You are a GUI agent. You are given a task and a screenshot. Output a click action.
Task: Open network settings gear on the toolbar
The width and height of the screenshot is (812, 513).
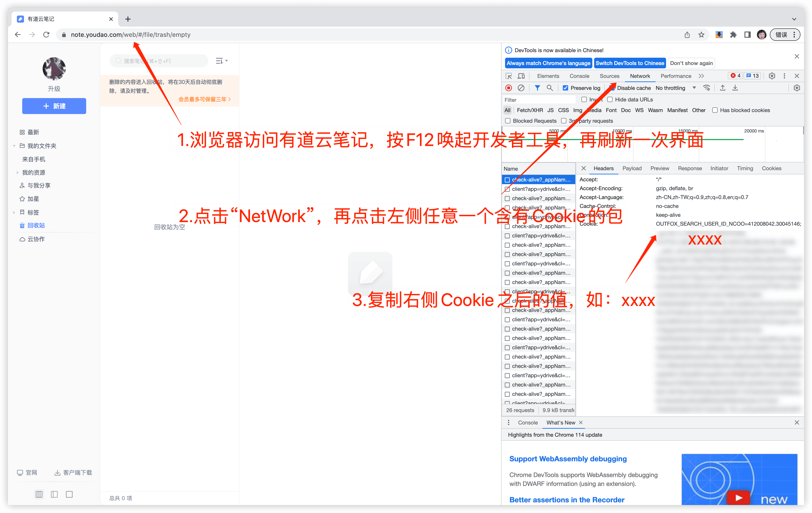797,88
